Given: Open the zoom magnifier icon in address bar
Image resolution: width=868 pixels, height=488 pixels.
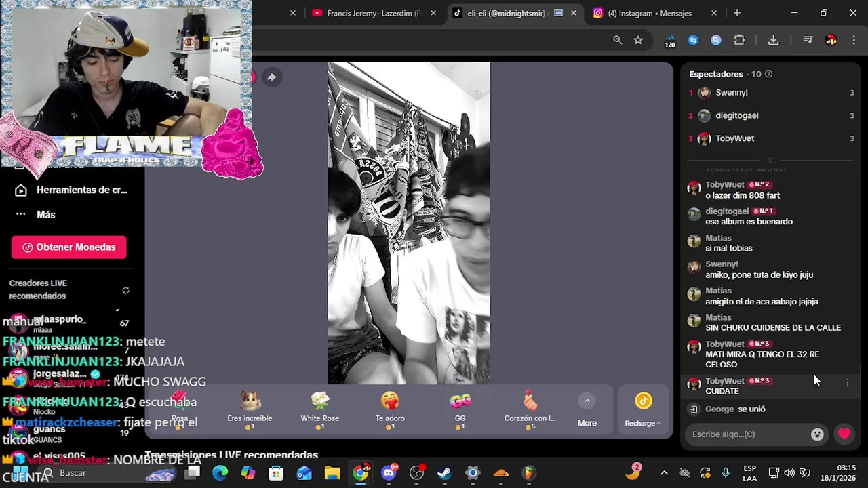Looking at the screenshot, I should pyautogui.click(x=617, y=40).
